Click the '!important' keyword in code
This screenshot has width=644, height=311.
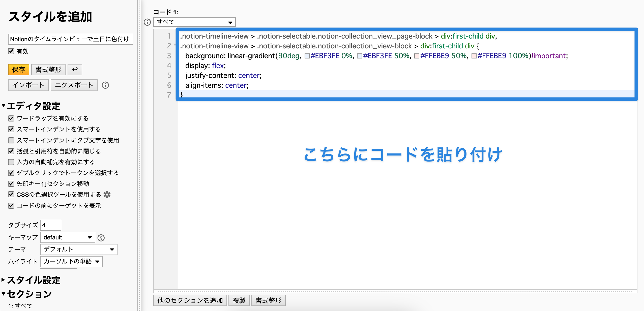[548, 56]
